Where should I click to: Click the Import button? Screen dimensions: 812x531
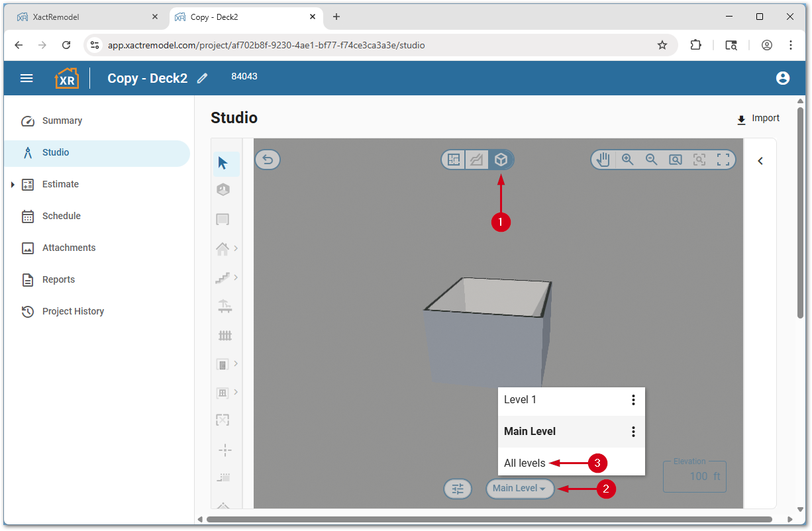[x=758, y=118]
